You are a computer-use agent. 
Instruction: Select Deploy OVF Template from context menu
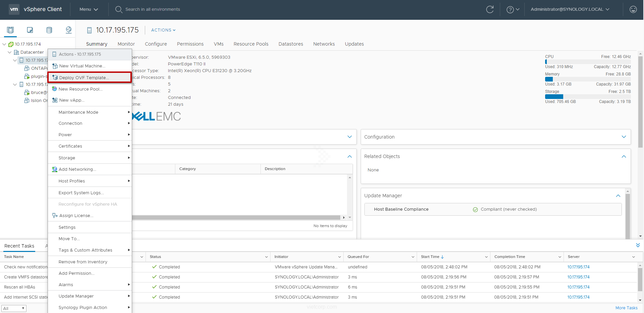84,77
